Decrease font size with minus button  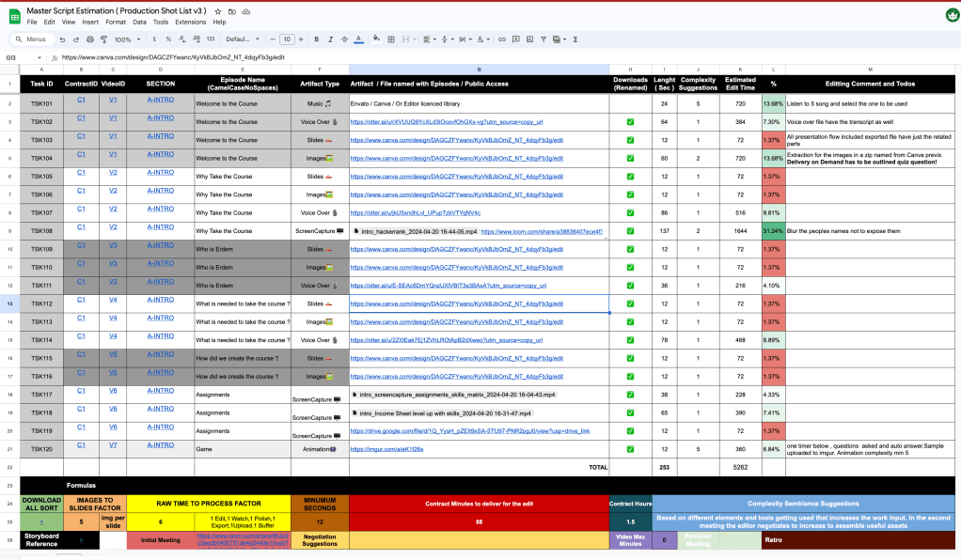click(273, 39)
